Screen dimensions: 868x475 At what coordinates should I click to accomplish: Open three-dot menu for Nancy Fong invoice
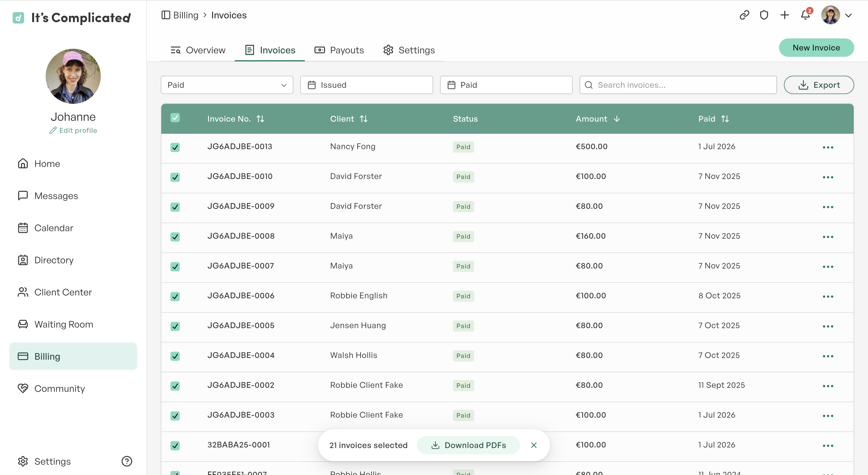click(828, 147)
